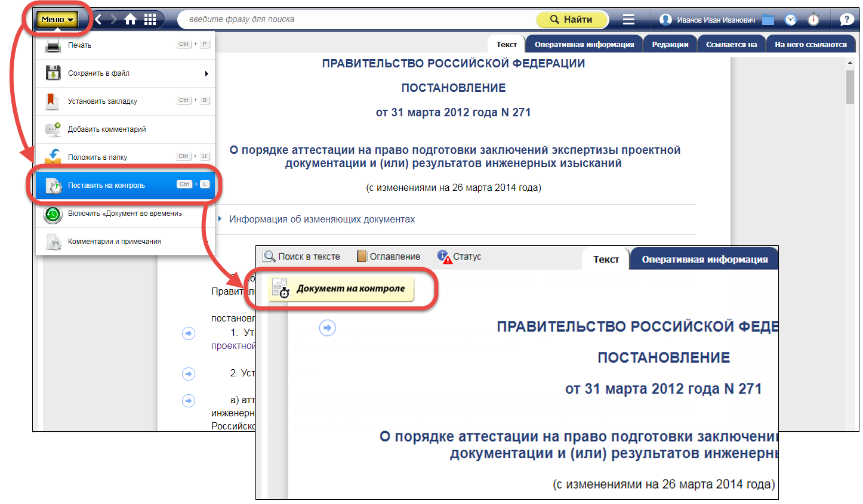Select Поставить на контроль menu entry
The width and height of the screenshot is (863, 504).
tap(106, 185)
